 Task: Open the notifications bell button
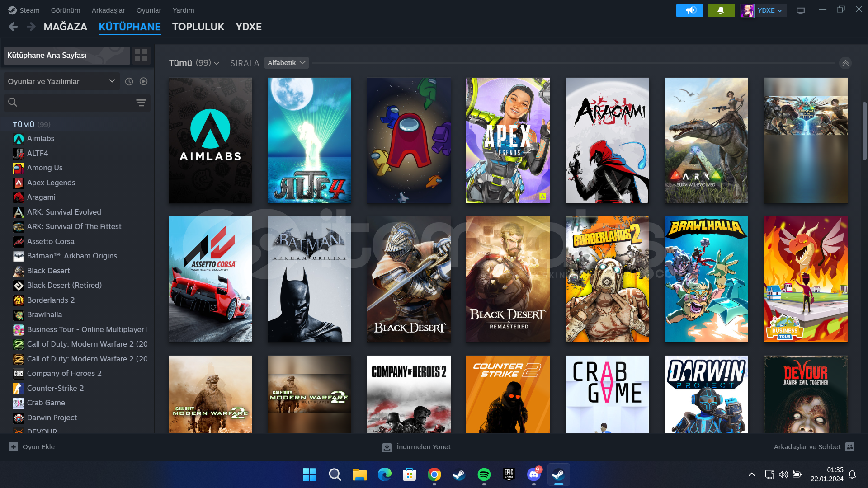721,10
